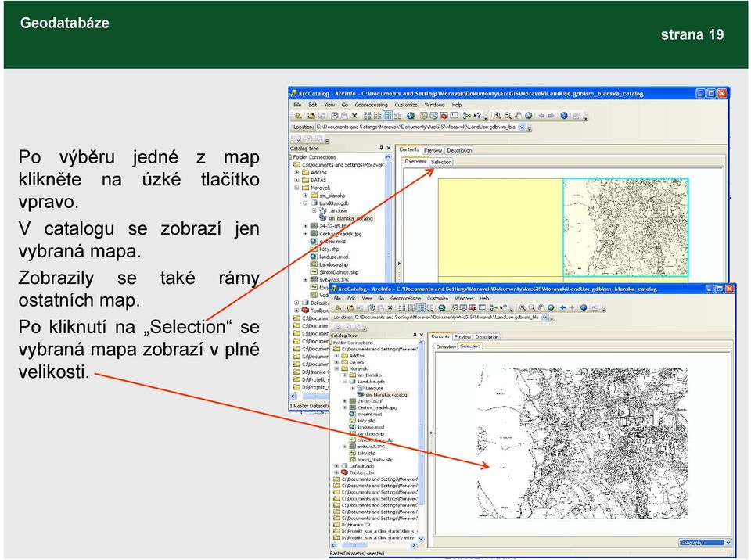751x560 pixels.
Task: Open File menu in back ArcCatalog window
Action: coord(297,105)
